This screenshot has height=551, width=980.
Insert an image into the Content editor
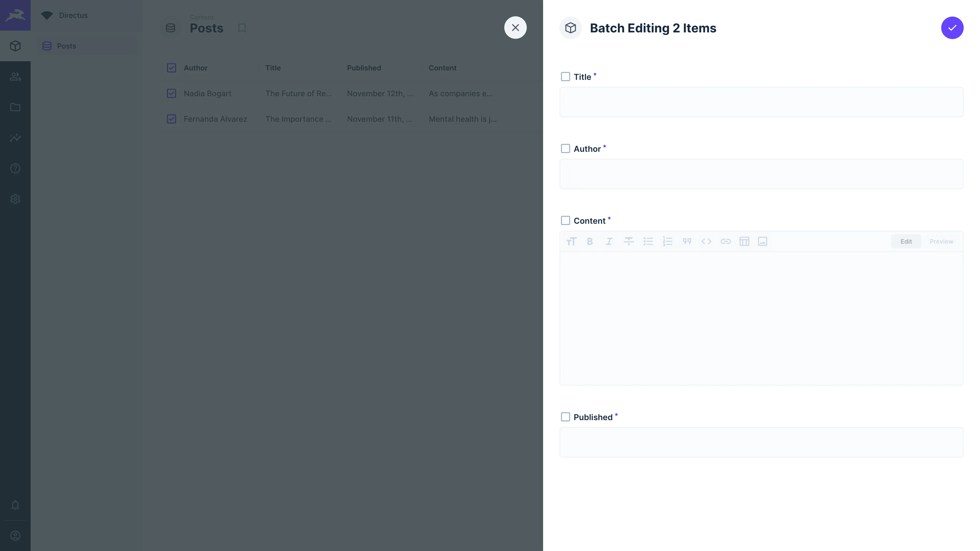click(763, 241)
